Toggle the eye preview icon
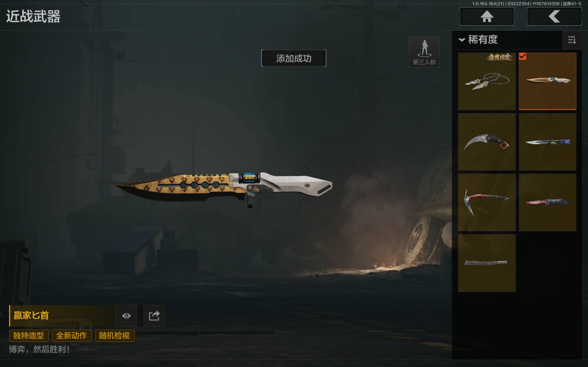This screenshot has width=588, height=367. click(x=126, y=316)
